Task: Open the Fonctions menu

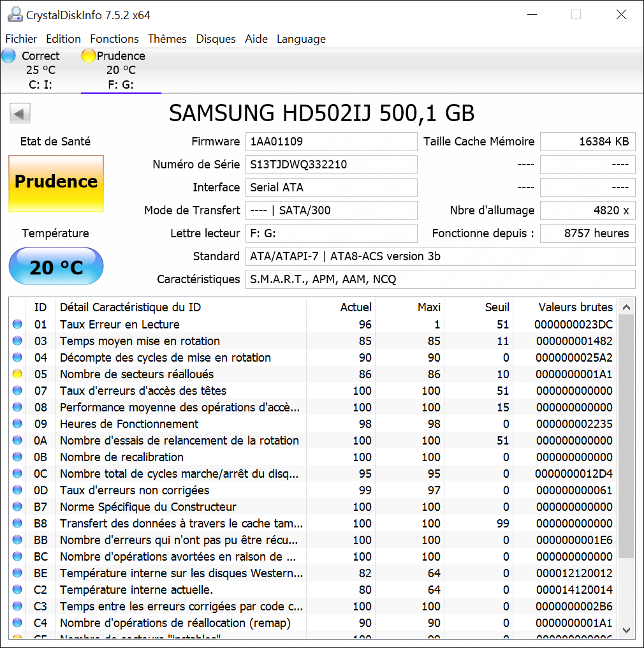Action: tap(114, 39)
